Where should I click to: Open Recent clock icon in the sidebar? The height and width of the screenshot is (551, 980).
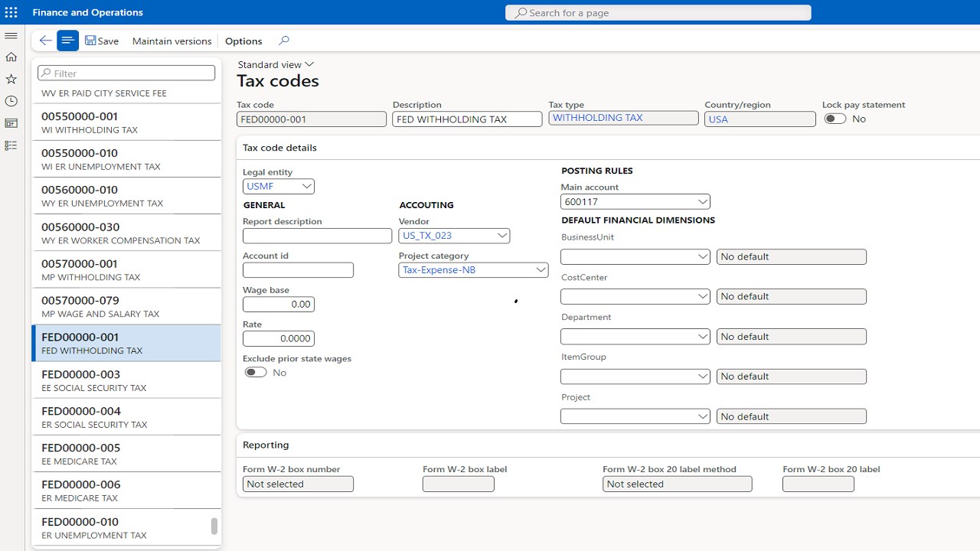pyautogui.click(x=11, y=101)
